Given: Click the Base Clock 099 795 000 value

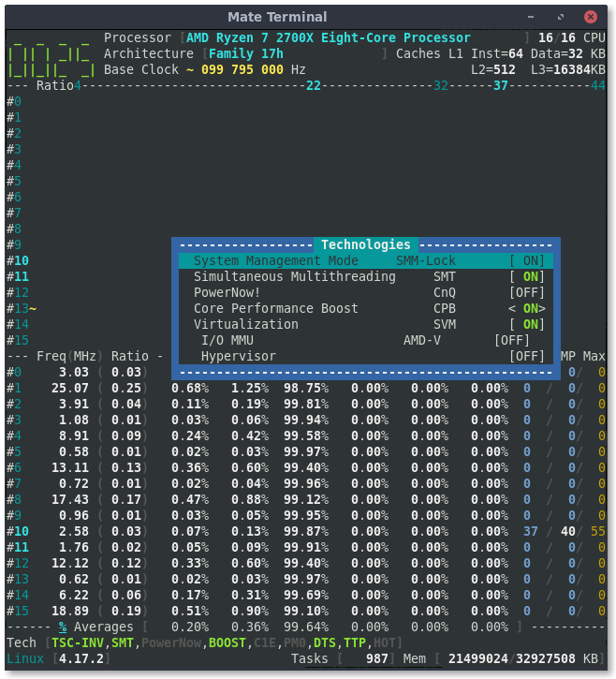Looking at the screenshot, I should (242, 69).
